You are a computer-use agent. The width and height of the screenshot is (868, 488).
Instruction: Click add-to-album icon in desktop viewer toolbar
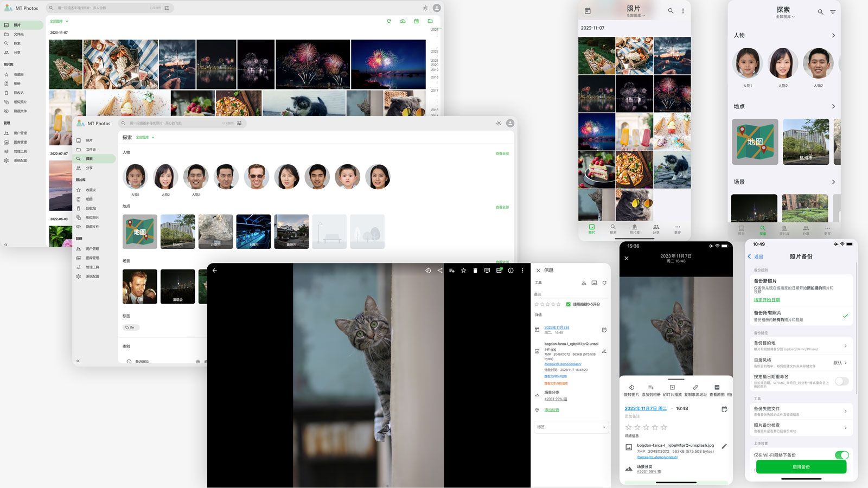pyautogui.click(x=451, y=270)
